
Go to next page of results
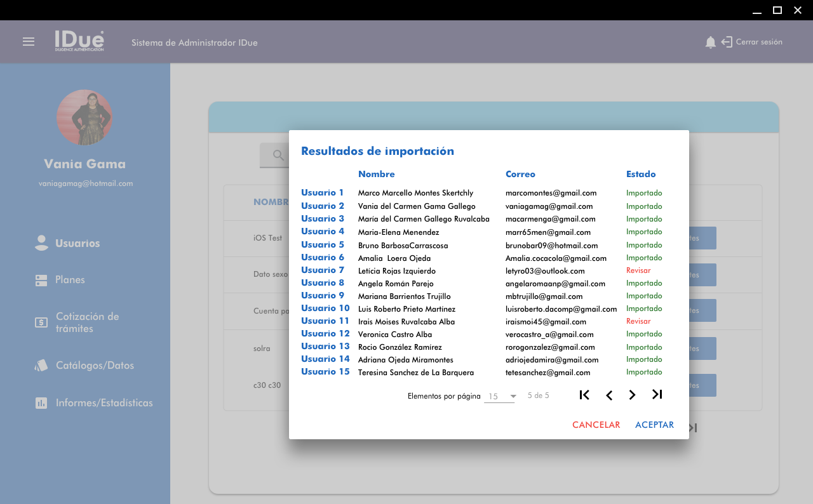(632, 395)
